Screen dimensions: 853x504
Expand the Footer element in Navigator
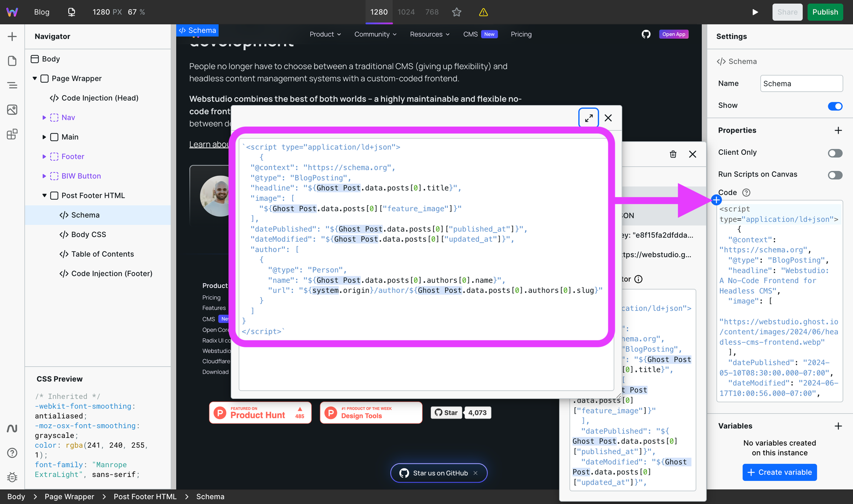click(x=44, y=156)
